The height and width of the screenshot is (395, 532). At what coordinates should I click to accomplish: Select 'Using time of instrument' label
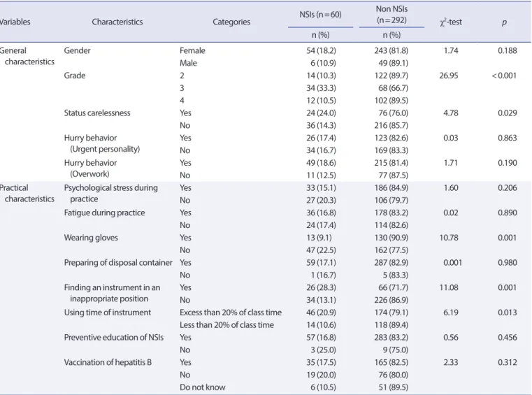pyautogui.click(x=108, y=313)
